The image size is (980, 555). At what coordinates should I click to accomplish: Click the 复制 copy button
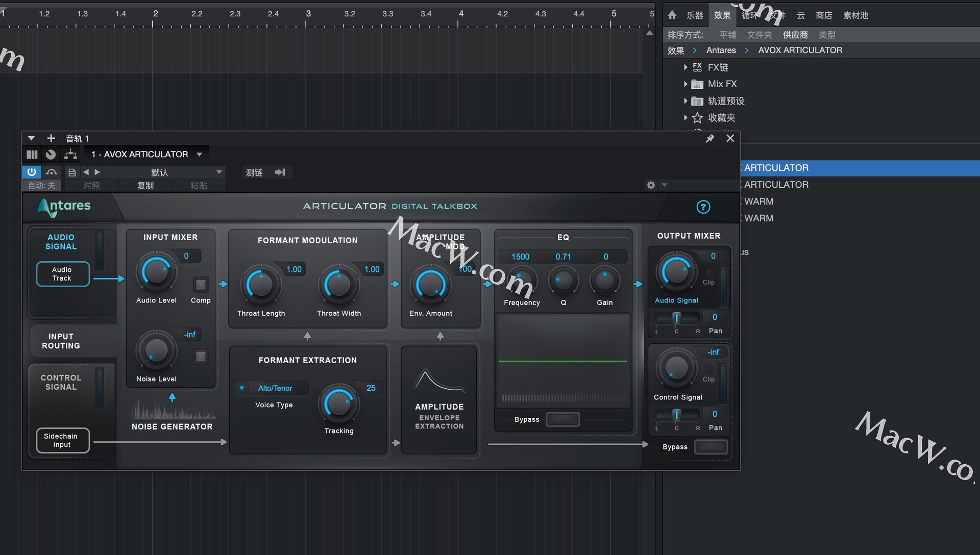[145, 185]
